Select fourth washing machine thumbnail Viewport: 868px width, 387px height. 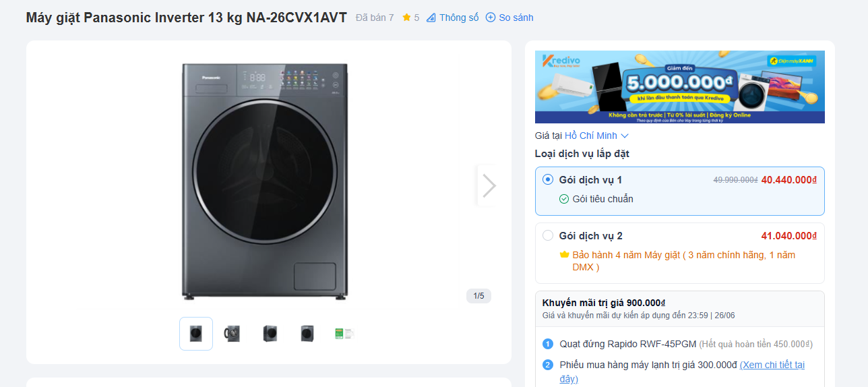[307, 334]
